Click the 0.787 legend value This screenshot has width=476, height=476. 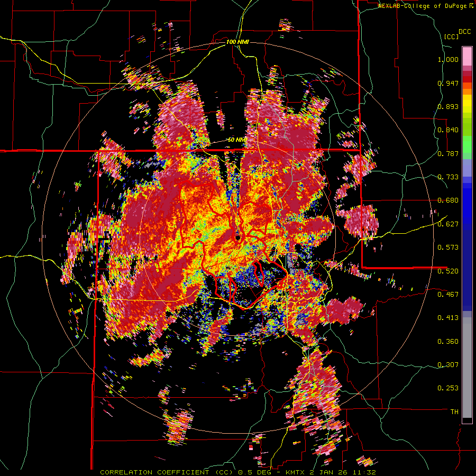[x=448, y=153]
